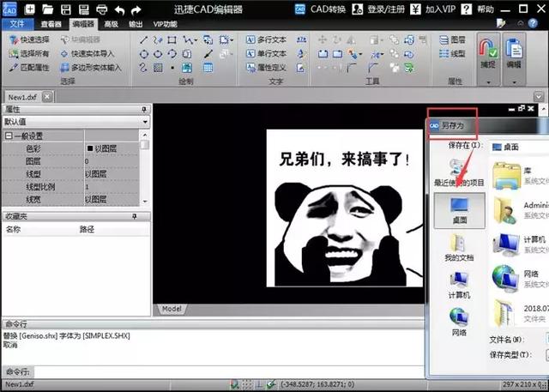Toggle the 捕捉 snap button

(x=488, y=54)
